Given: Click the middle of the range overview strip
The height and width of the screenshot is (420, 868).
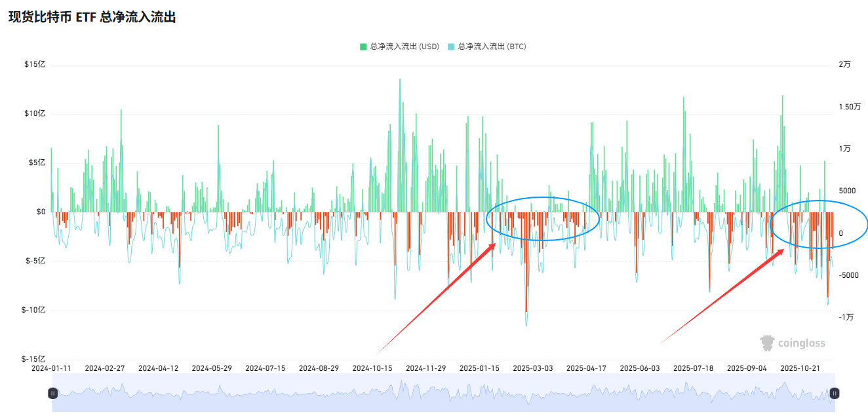Looking at the screenshot, I should click(443, 393).
